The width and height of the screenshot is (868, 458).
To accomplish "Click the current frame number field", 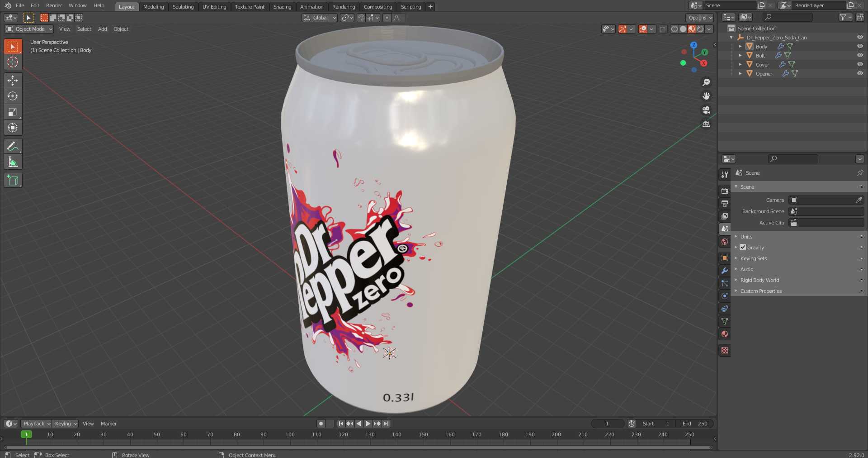I will [607, 424].
